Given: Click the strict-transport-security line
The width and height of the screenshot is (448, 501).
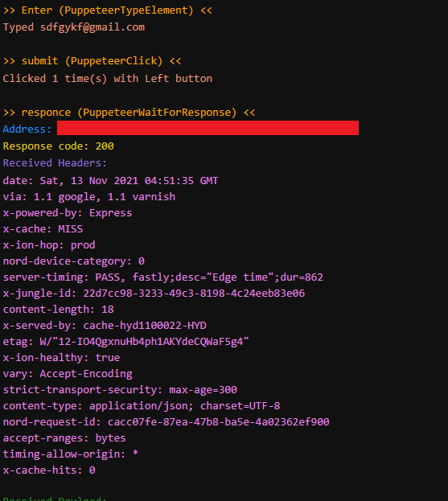Looking at the screenshot, I should click(x=120, y=390).
